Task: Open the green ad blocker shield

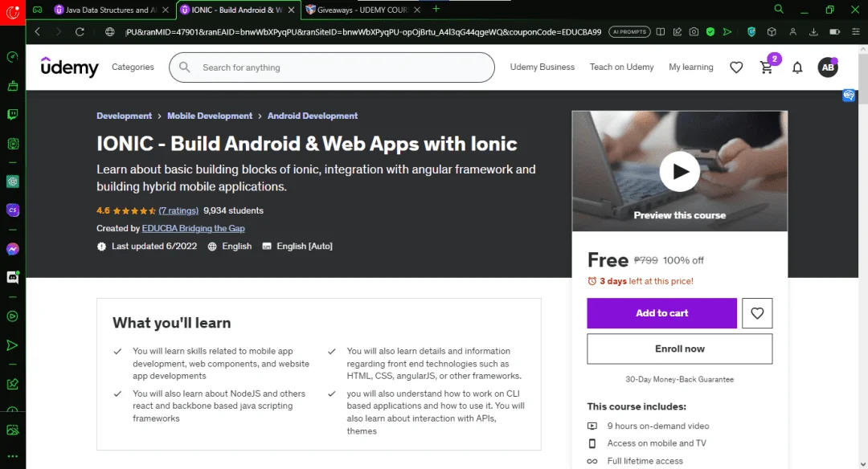Action: [710, 32]
